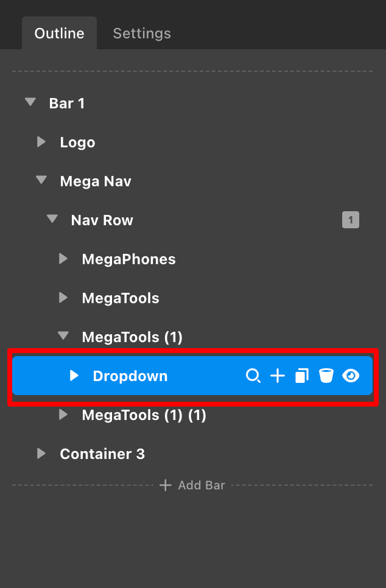Click the plus icon on Dropdown row
Screen dimensions: 386x588
278,376
